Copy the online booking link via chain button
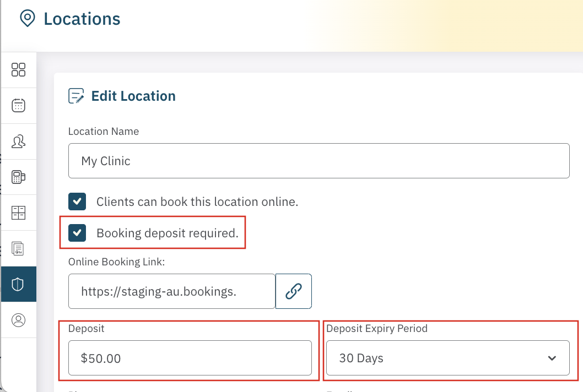This screenshot has width=583, height=392. click(294, 291)
